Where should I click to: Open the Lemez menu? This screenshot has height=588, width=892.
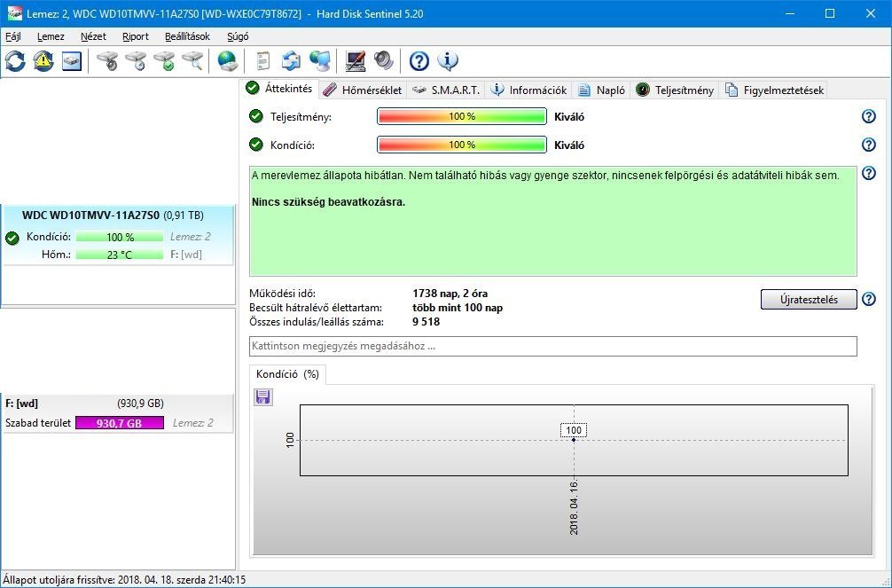pyautogui.click(x=51, y=36)
